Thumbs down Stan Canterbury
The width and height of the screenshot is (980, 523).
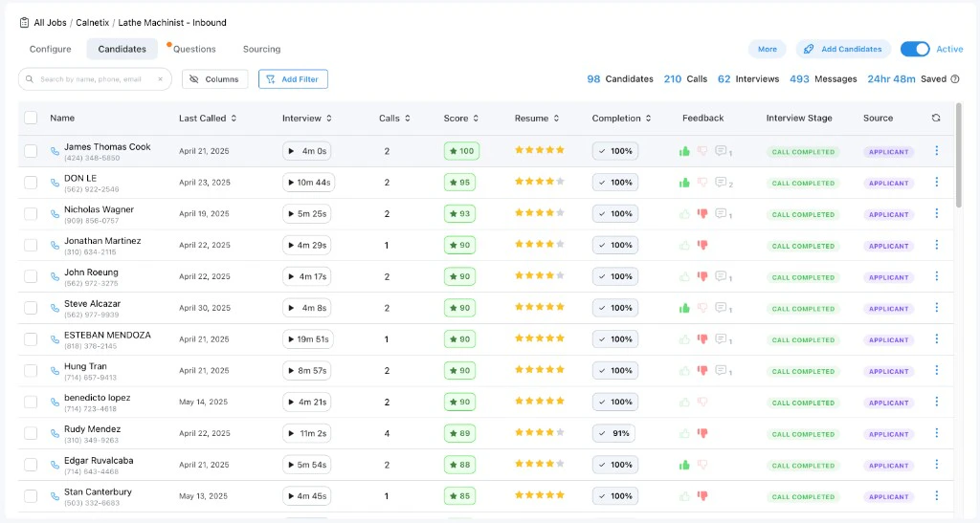[702, 495]
